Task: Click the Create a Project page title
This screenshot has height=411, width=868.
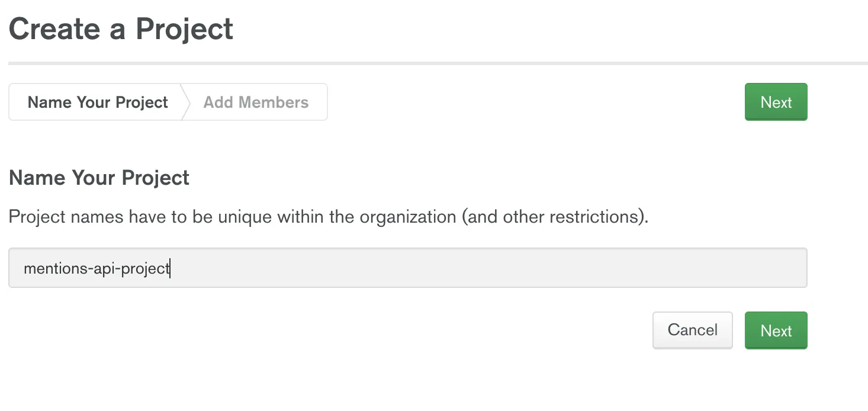Action: pyautogui.click(x=121, y=29)
